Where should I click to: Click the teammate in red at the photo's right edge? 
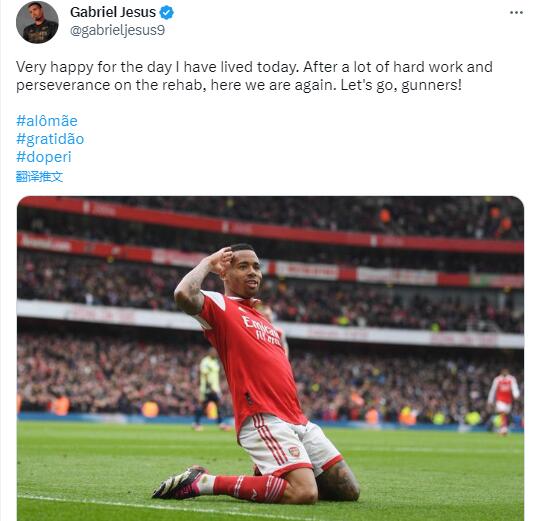tap(503, 402)
